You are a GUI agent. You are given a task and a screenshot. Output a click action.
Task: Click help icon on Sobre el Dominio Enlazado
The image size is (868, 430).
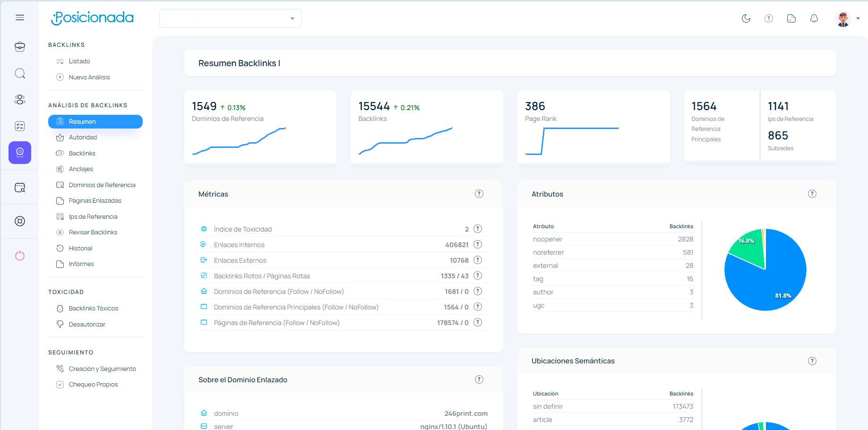479,379
